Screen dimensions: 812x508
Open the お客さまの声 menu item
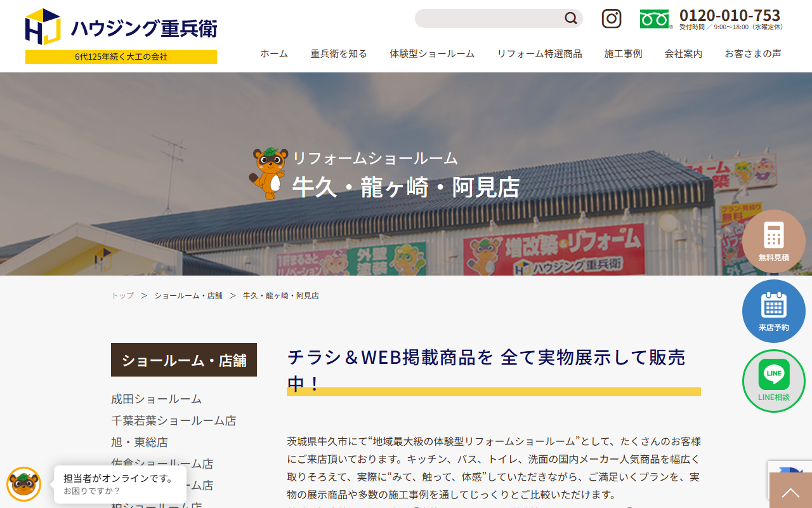pos(753,54)
